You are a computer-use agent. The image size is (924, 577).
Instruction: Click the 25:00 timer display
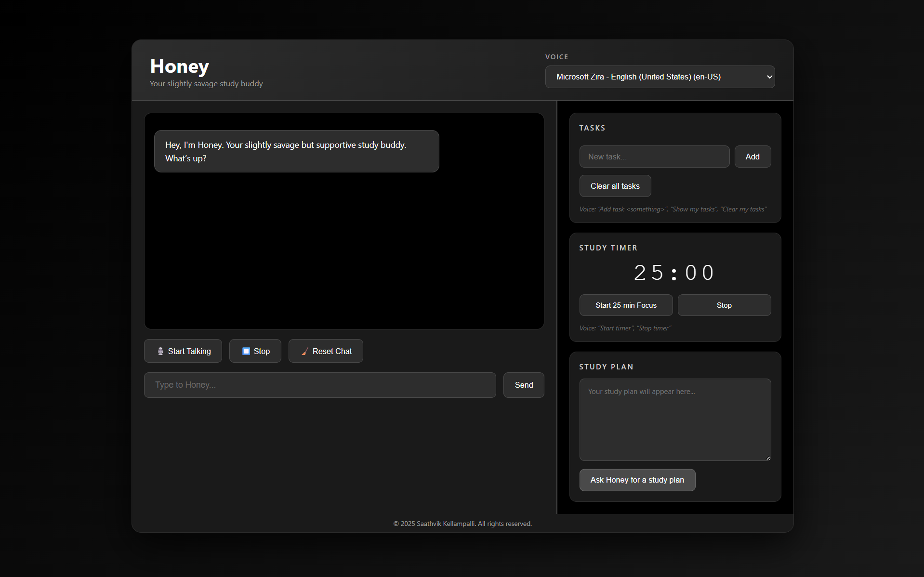[674, 273]
